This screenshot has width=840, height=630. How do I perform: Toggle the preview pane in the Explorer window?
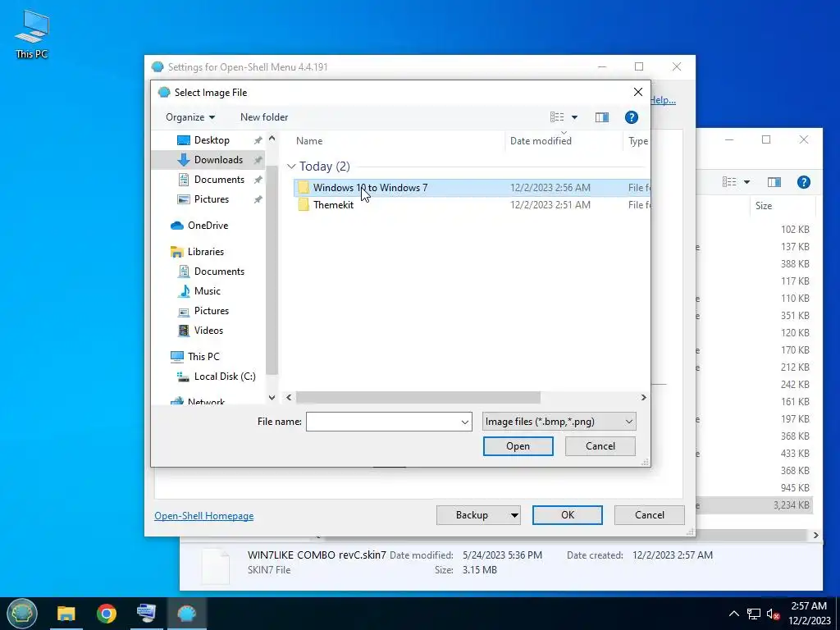(x=774, y=182)
